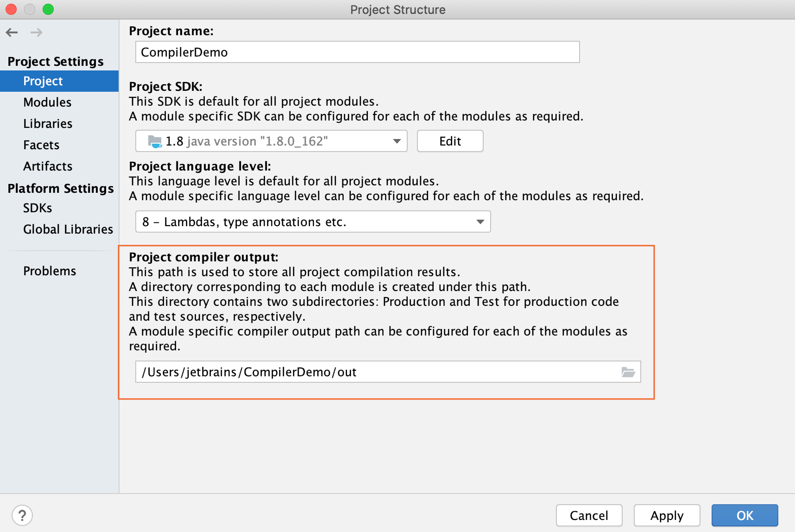Browse for compiler output folder
Image resolution: width=795 pixels, height=532 pixels.
coord(629,372)
